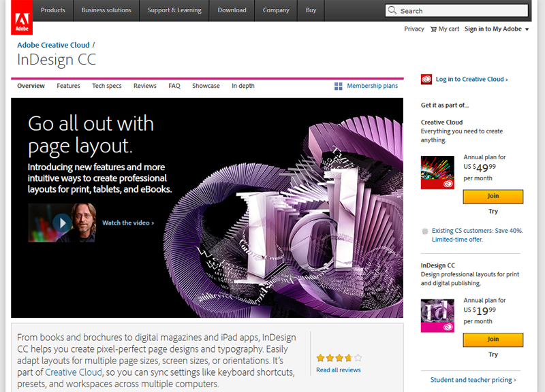The height and width of the screenshot is (392, 545).
Task: Join the Creative Cloud annual plan
Action: point(493,197)
